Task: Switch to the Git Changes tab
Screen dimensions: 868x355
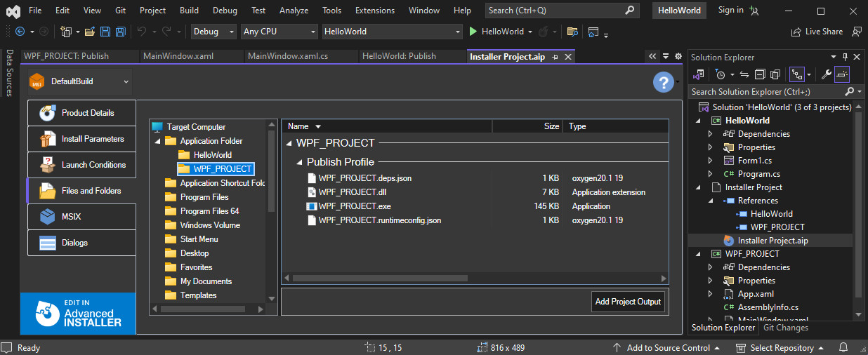Action: (x=786, y=328)
